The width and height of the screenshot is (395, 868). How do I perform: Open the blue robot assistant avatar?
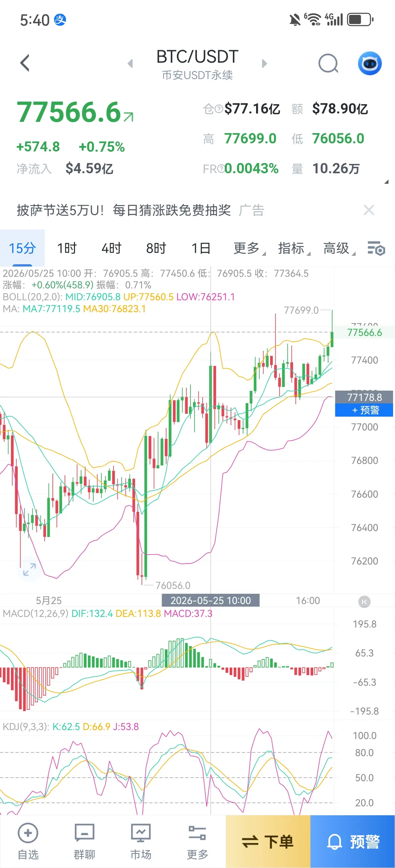[369, 63]
